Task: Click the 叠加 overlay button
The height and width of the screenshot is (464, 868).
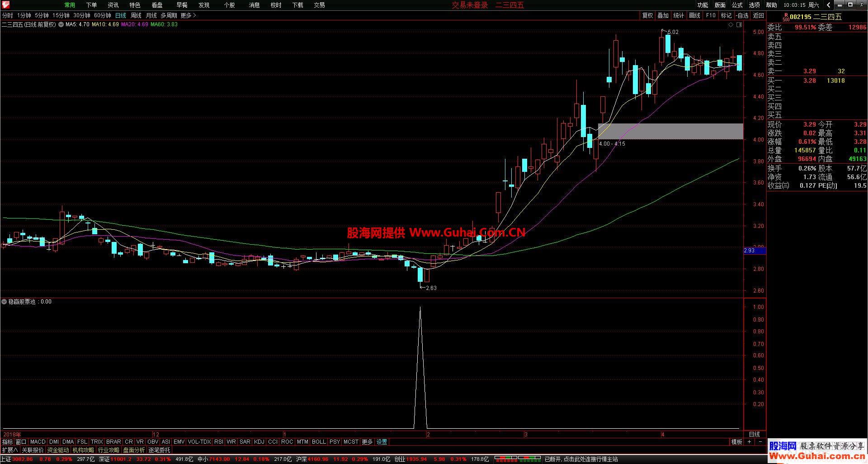Action: pos(663,15)
